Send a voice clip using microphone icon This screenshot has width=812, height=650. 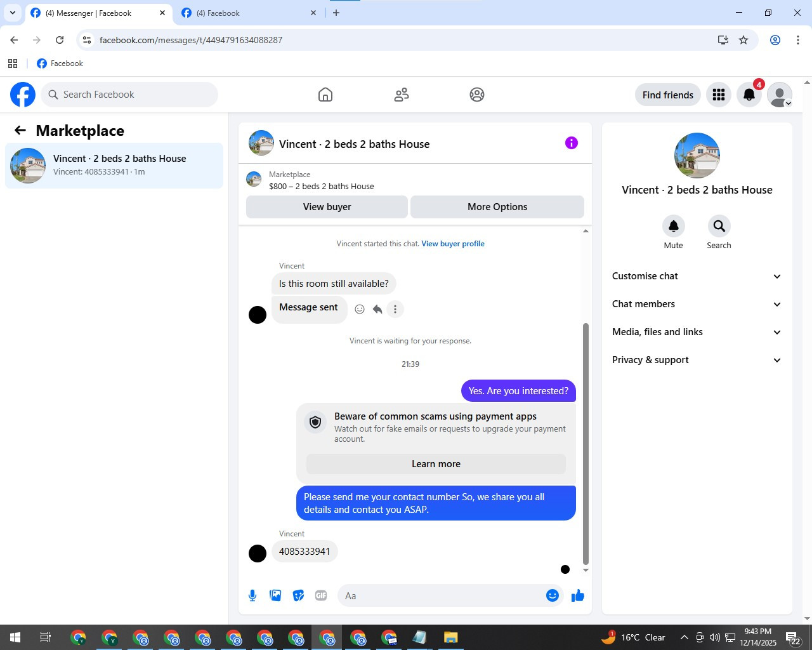click(252, 595)
